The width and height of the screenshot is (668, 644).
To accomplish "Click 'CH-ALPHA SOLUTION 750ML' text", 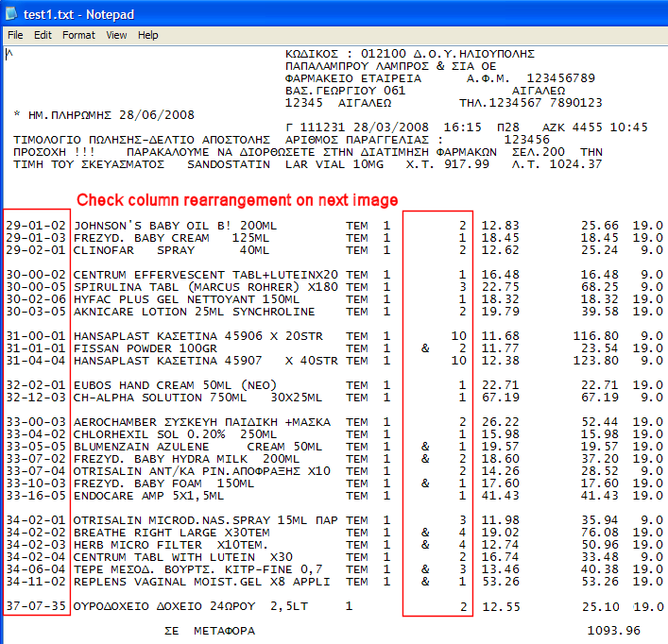I will pos(160,398).
